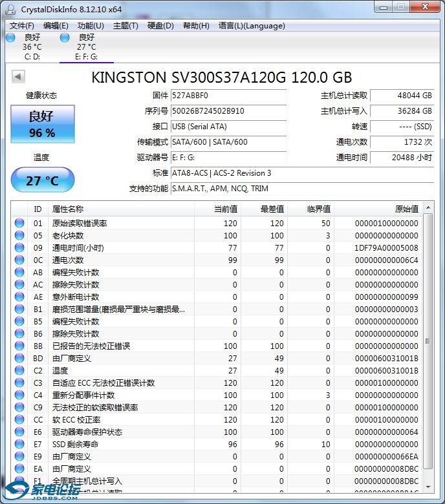
Task: Click status orb for attribute CC 软 ECC 校正率
Action: click(19, 419)
